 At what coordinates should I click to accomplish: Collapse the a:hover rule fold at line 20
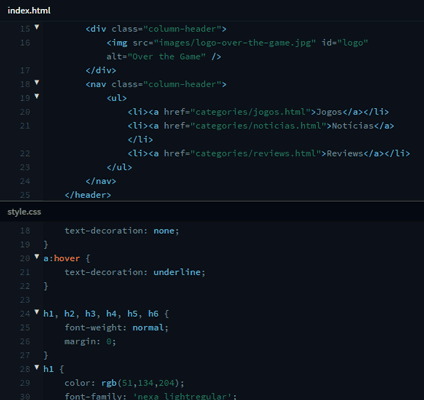coord(37,257)
